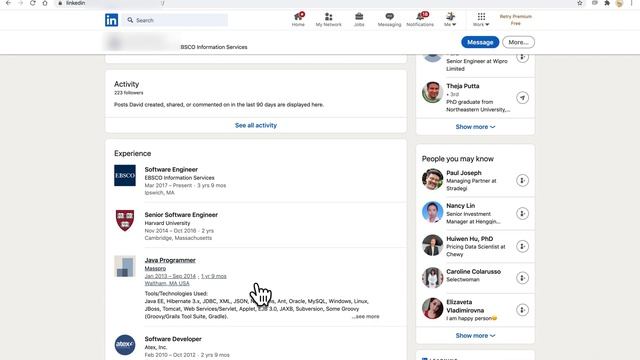The image size is (640, 360).
Task: Open Huiwen Hu's profile photo
Action: click(432, 245)
